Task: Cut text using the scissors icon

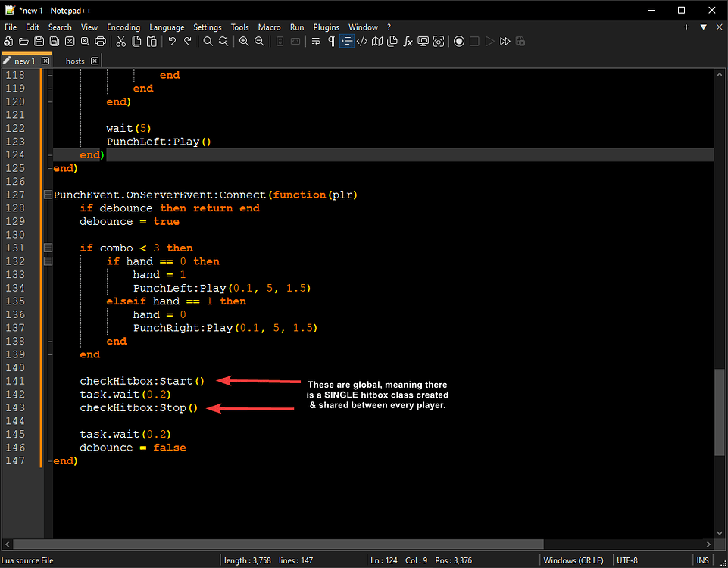Action: (120, 41)
